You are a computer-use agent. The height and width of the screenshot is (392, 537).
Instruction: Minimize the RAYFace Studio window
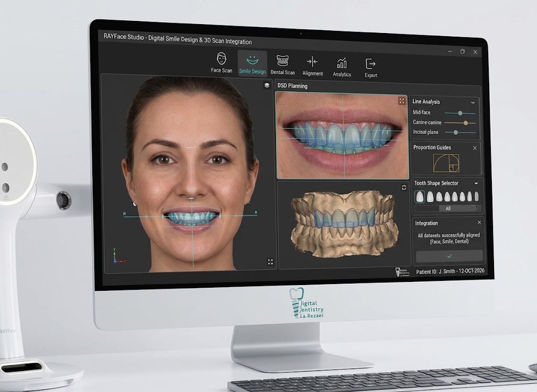click(449, 51)
